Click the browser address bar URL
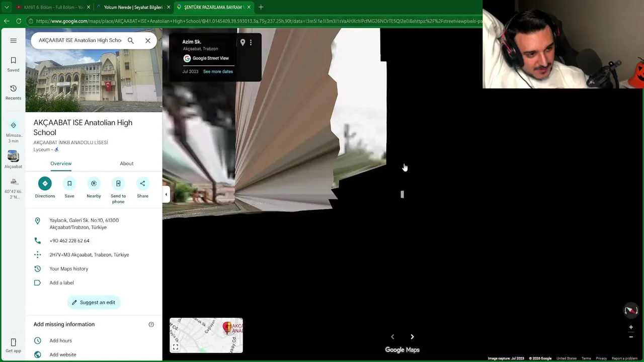Viewport: 644px width, 362px height. [x=259, y=21]
